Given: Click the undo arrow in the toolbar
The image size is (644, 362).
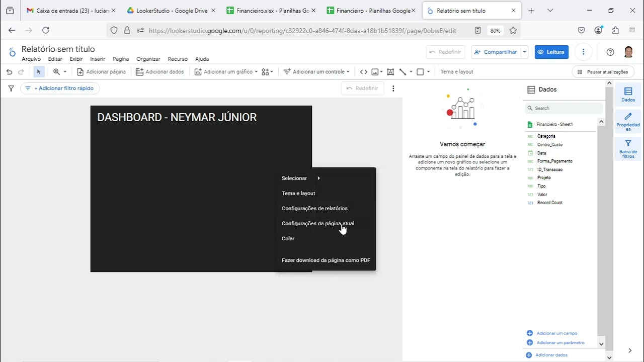Looking at the screenshot, I should tap(9, 72).
